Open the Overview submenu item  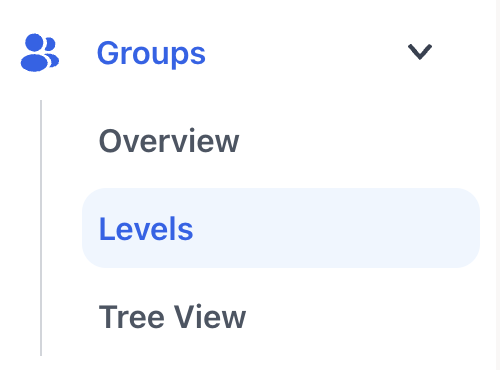click(169, 141)
